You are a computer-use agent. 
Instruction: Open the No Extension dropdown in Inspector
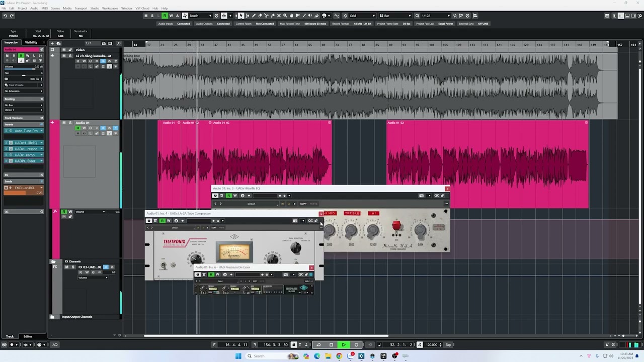[23, 91]
